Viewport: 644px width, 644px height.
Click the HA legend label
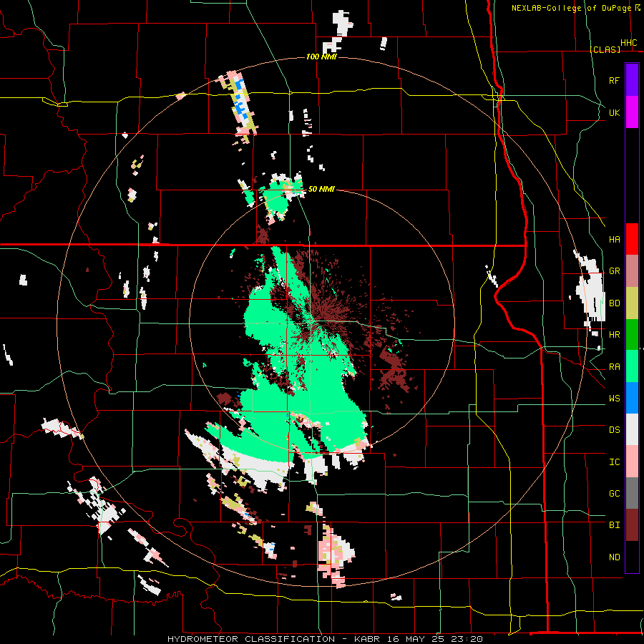(x=614, y=240)
